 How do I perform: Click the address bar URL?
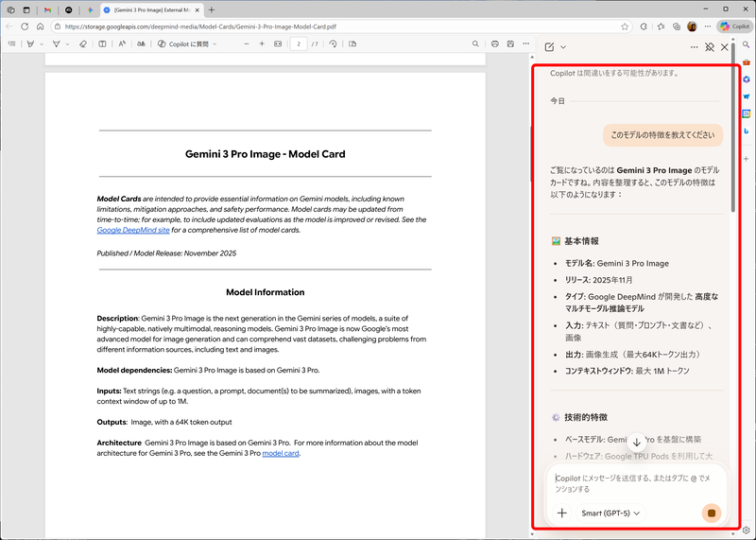pyautogui.click(x=200, y=26)
